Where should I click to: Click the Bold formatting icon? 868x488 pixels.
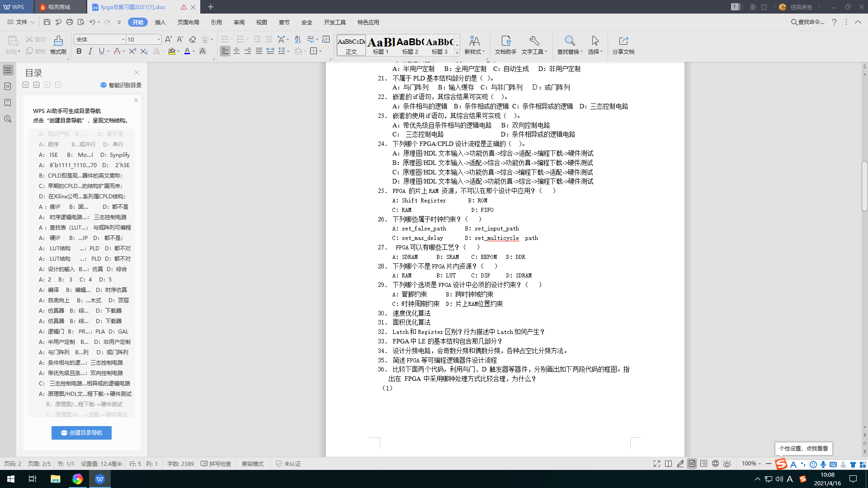[x=79, y=51]
